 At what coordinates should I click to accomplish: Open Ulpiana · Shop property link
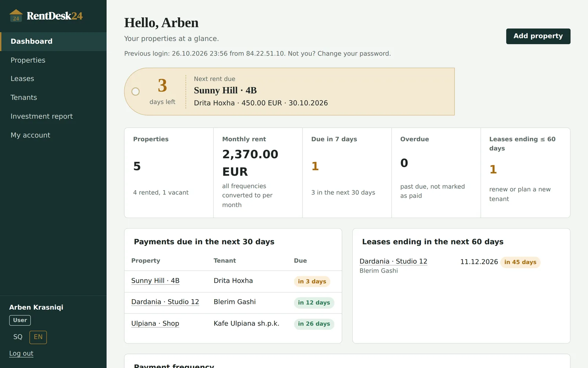(155, 323)
